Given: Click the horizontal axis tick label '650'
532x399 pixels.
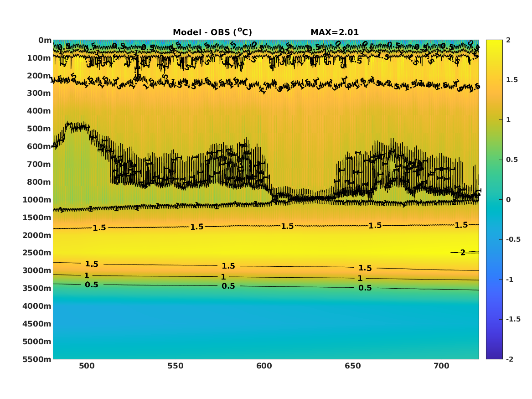Looking at the screenshot, I should 353,366.
